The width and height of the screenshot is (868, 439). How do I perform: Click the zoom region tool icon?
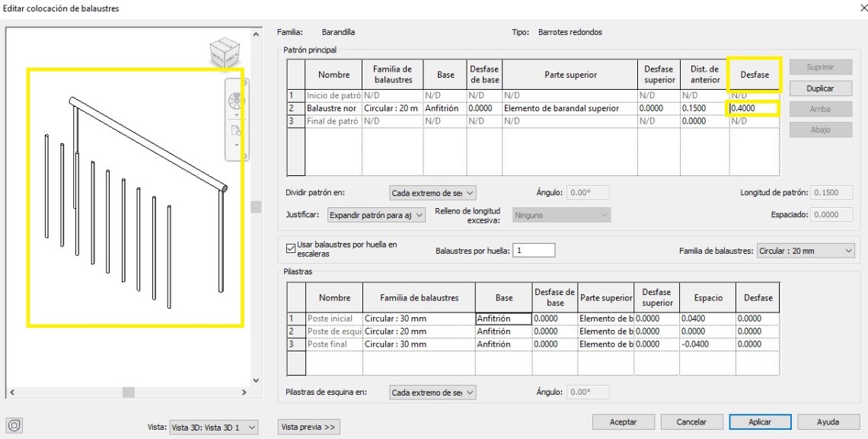pos(235,131)
